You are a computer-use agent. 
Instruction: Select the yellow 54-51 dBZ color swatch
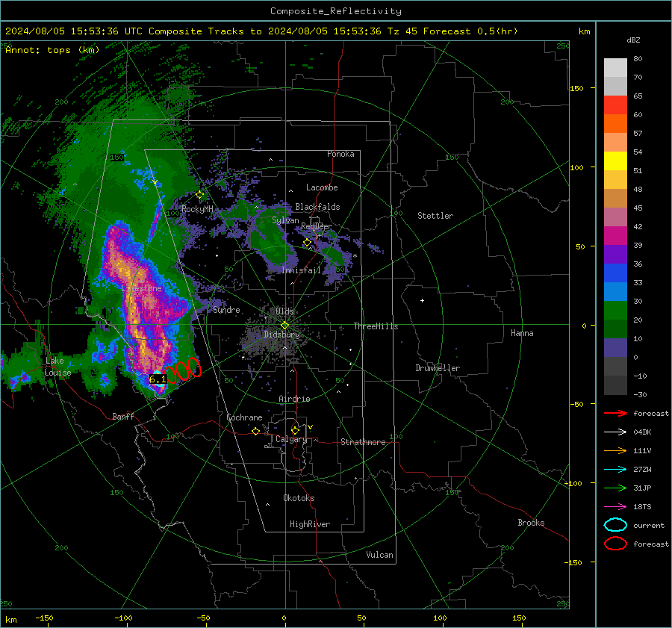click(615, 161)
